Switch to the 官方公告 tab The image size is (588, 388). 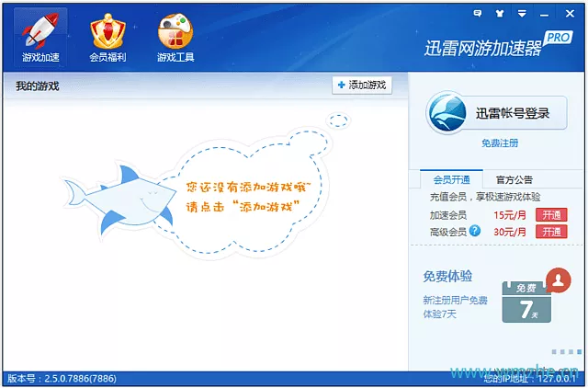coord(514,179)
